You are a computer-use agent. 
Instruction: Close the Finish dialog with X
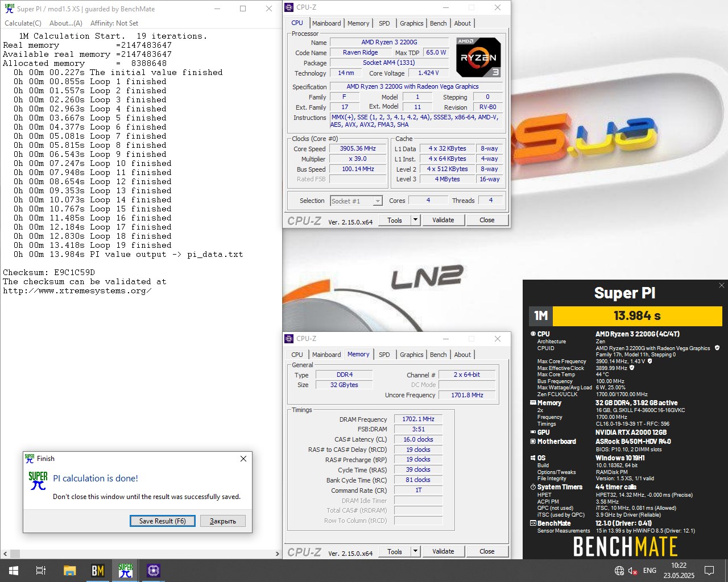(243, 459)
